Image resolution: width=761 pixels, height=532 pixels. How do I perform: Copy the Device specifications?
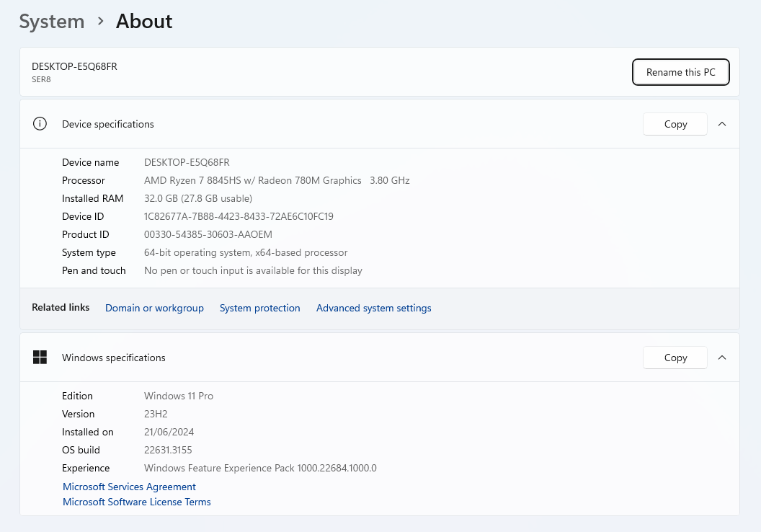[x=675, y=124]
